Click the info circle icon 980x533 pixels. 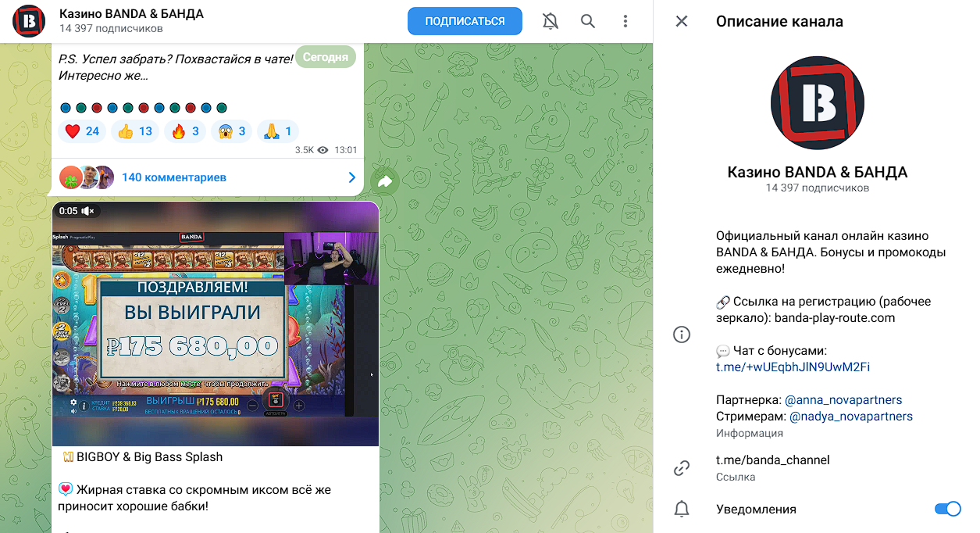(682, 335)
